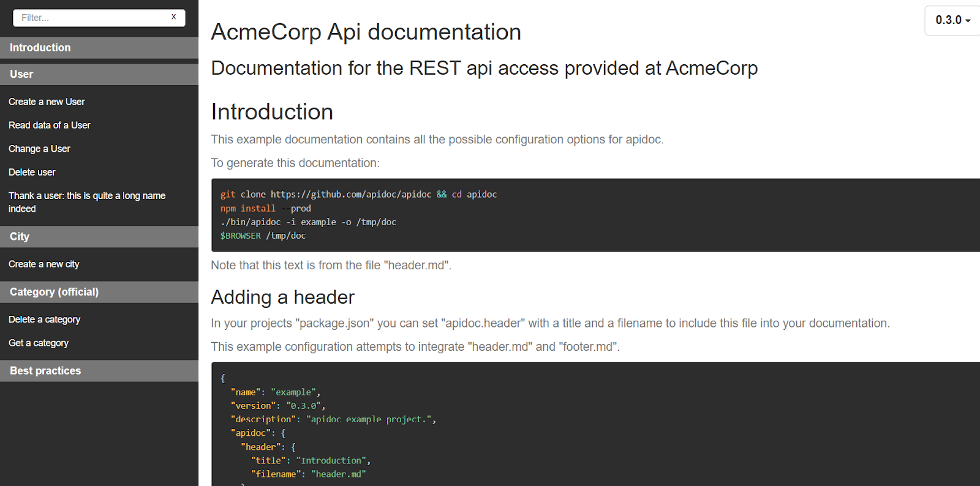Open the City section header
Image resolution: width=980 pixels, height=486 pixels.
pyautogui.click(x=99, y=237)
